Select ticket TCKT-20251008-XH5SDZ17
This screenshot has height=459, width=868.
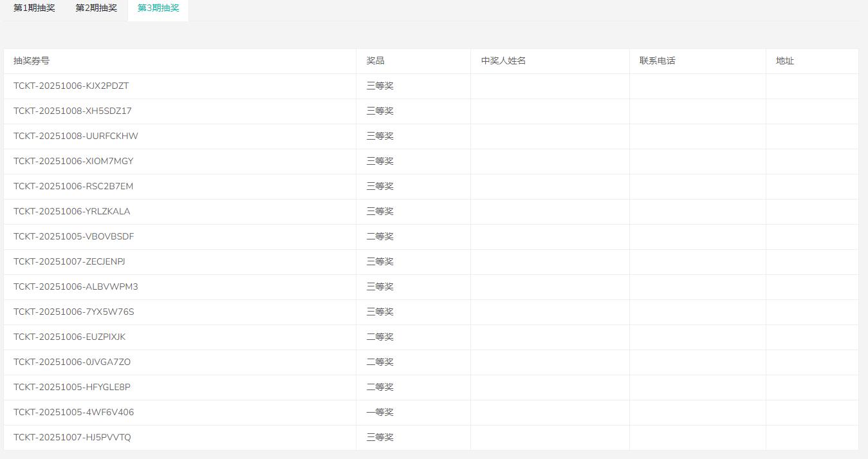click(x=72, y=111)
